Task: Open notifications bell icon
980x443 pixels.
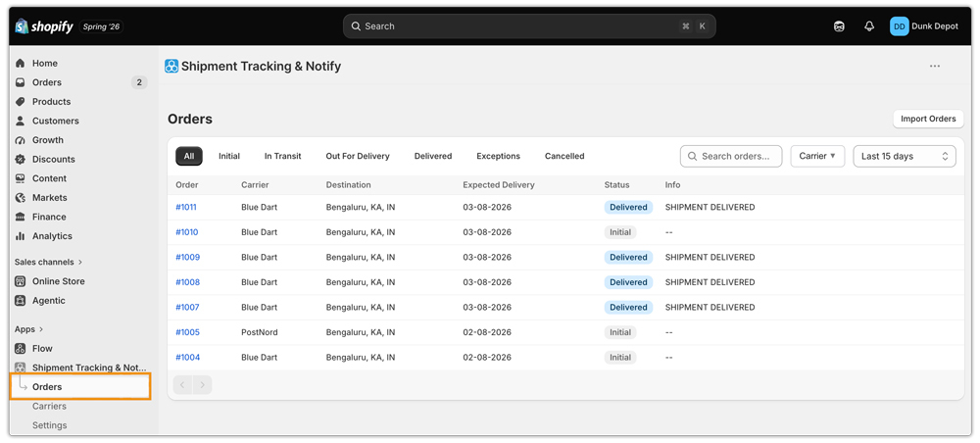Action: coord(868,26)
